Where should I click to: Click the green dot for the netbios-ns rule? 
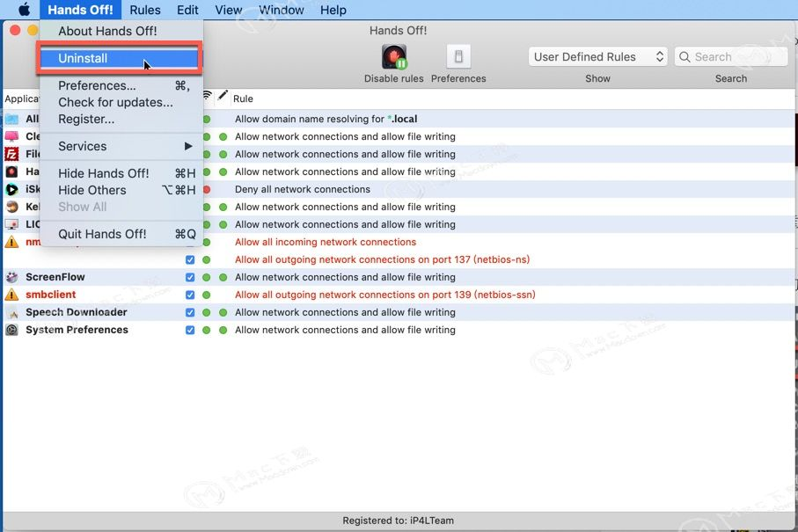tap(207, 260)
